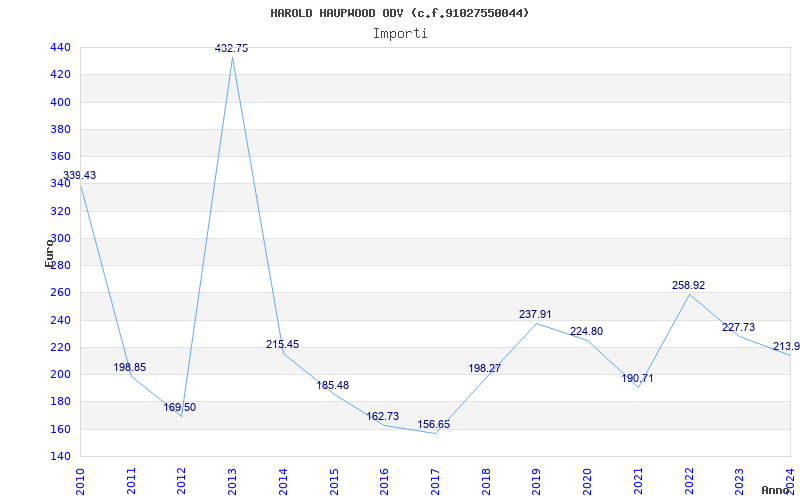Click the 198.85 data label
Screen dimensions: 800x500
130,367
